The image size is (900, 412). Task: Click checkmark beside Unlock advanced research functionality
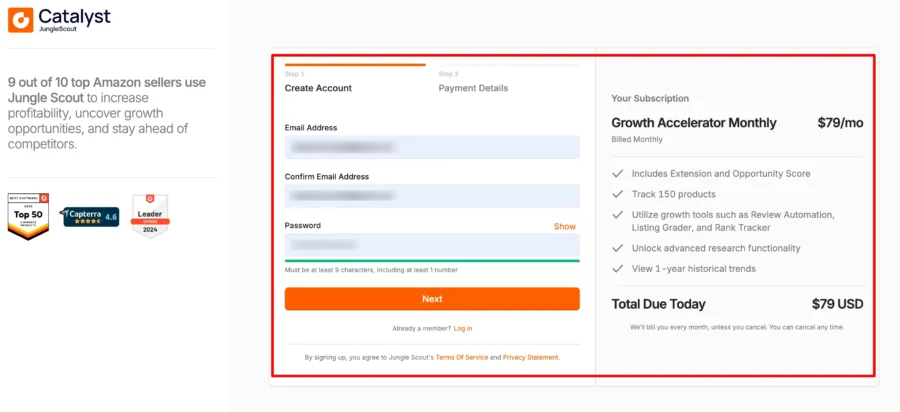[x=618, y=248]
